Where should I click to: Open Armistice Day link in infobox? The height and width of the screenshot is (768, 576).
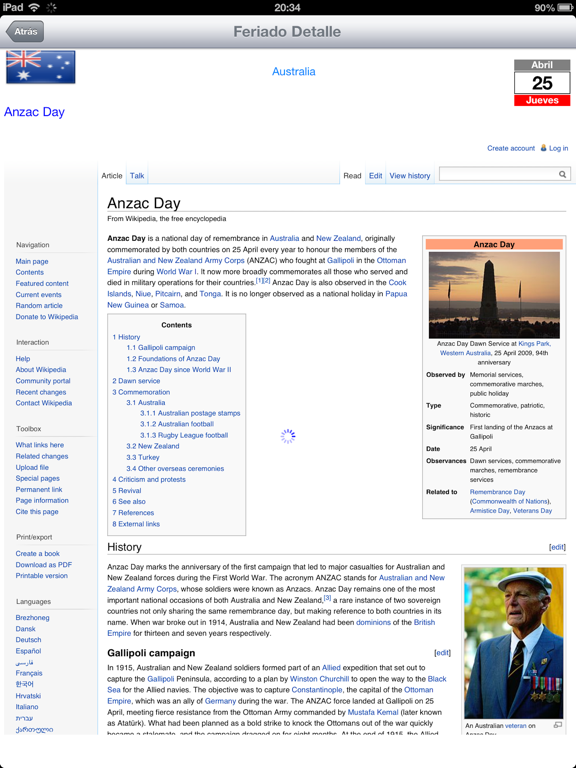(489, 510)
